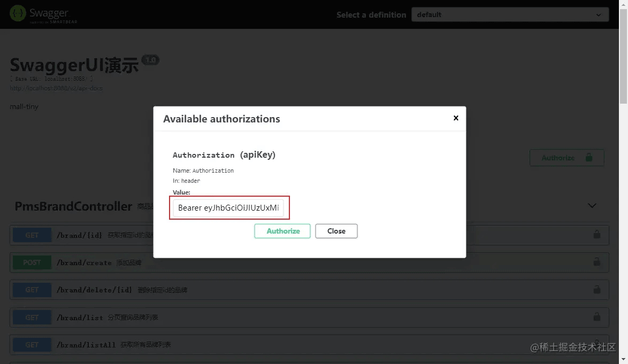Click the lock icon on the /brand/create row
This screenshot has width=628, height=364.
[x=597, y=262]
